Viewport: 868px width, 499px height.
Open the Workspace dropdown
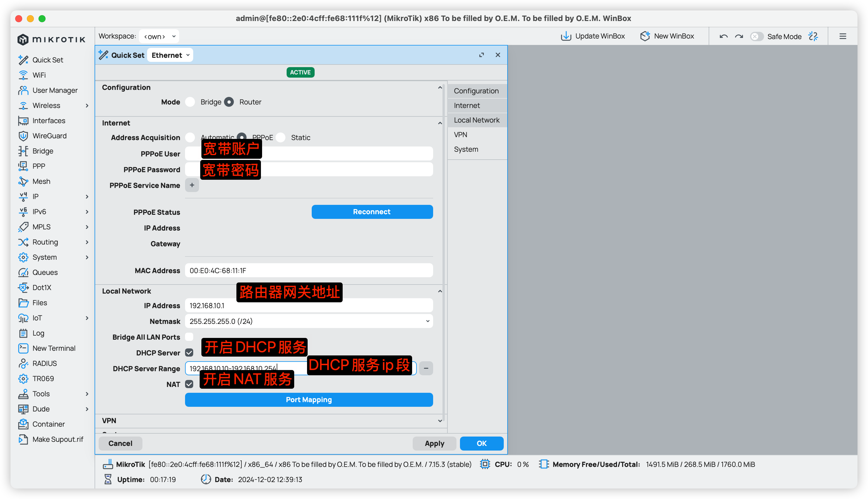point(159,36)
